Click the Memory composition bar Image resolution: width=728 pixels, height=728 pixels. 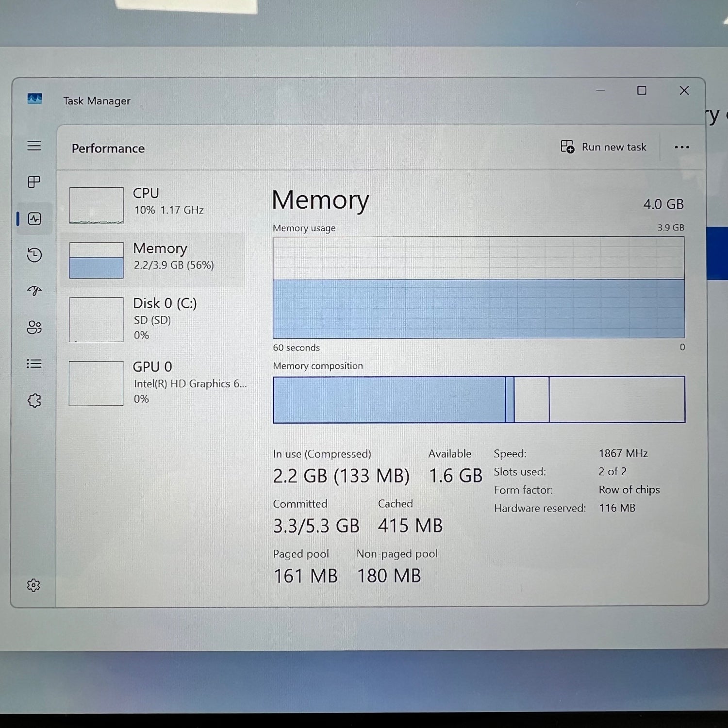coord(479,399)
